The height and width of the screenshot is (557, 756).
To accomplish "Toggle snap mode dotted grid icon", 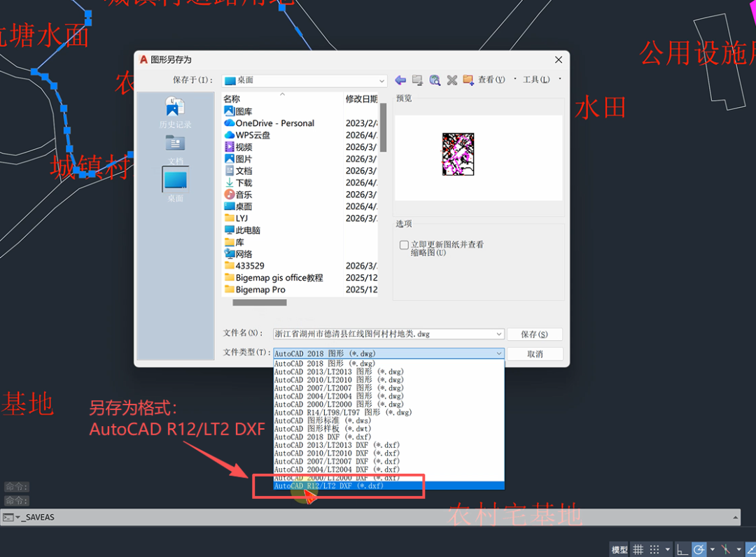I will [654, 549].
